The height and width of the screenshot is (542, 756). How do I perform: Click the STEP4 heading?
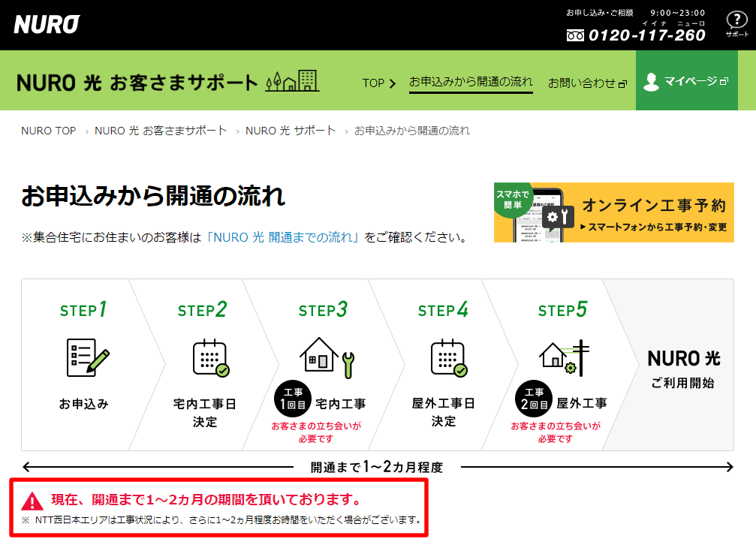point(443,309)
